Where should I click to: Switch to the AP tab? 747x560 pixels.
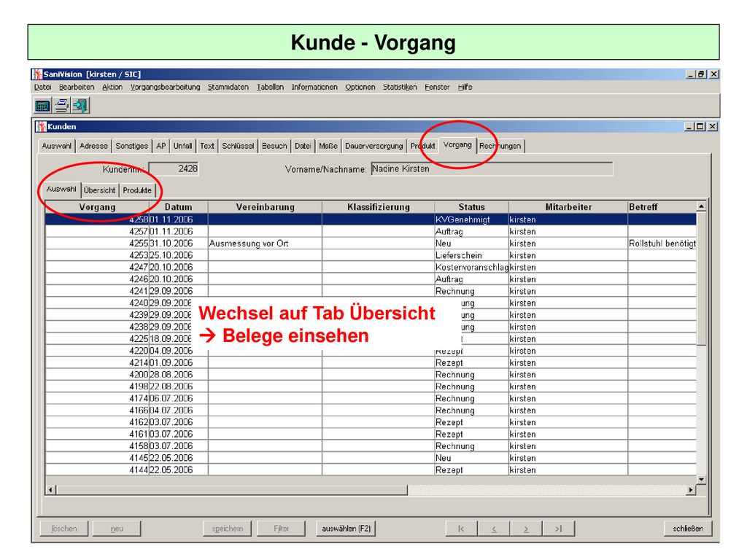tap(161, 146)
